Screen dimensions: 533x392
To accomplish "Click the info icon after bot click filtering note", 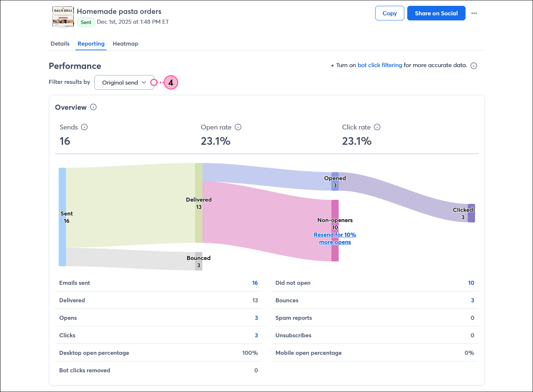I will [x=474, y=65].
